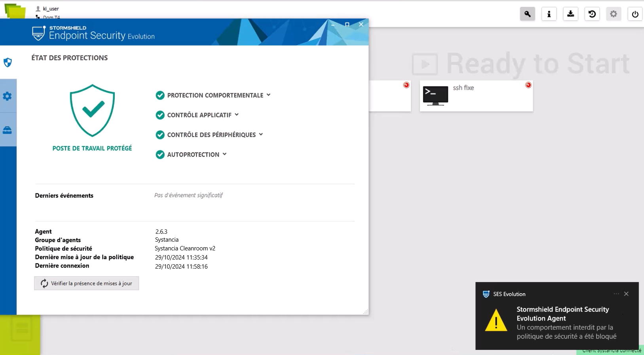Click the key icon in top toolbar
The height and width of the screenshot is (355, 644).
(x=527, y=14)
